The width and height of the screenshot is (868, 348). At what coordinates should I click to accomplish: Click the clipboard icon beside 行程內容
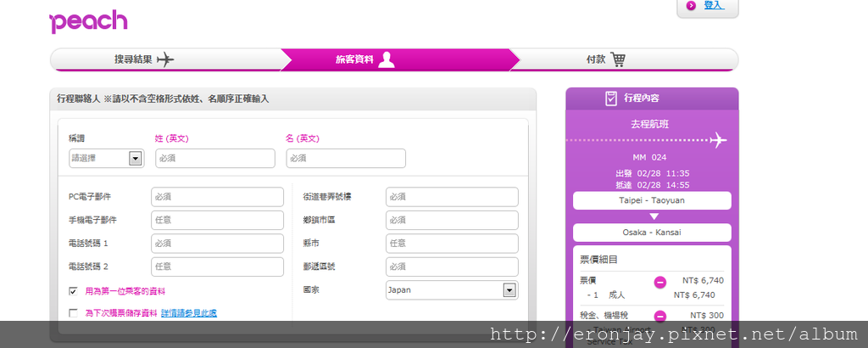[610, 98]
